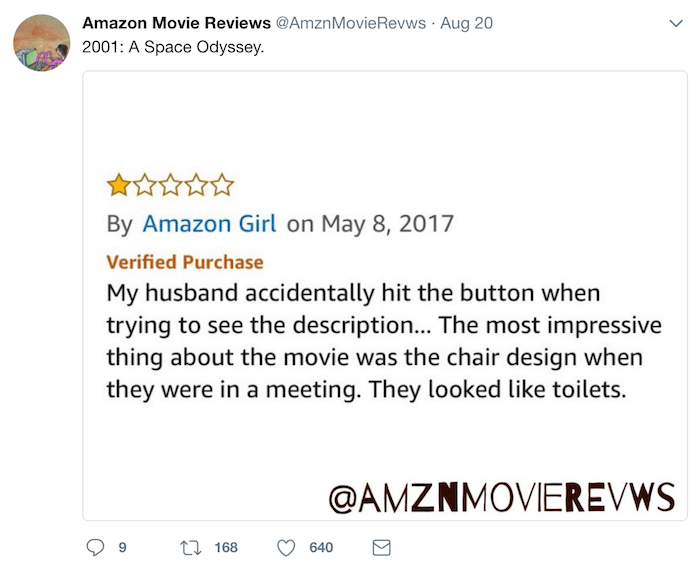Retweet this post using the retweet icon
700x569 pixels.
191,548
